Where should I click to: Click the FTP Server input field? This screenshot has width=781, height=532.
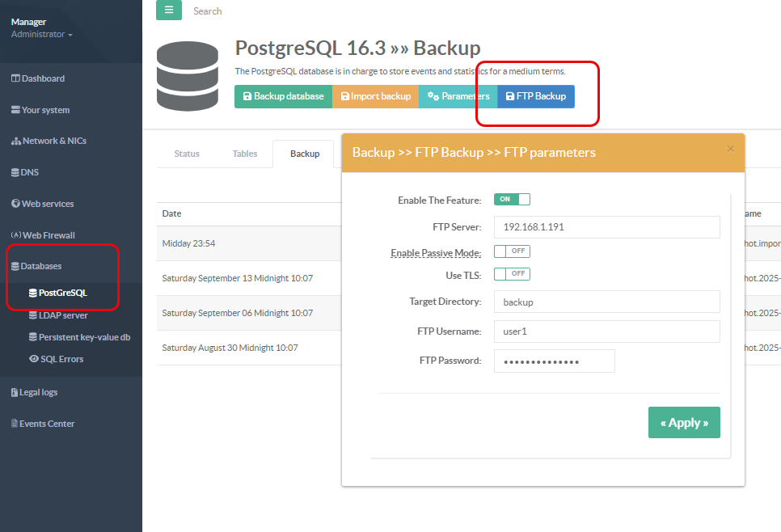point(606,227)
